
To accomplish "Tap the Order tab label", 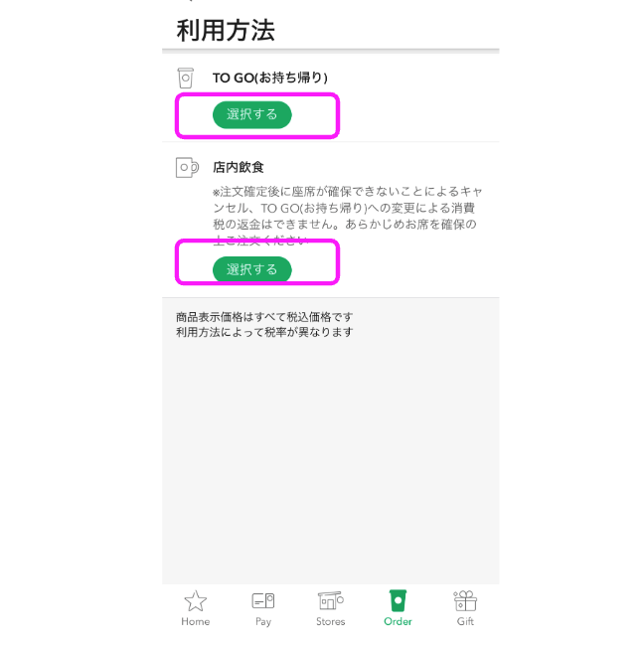I will click(398, 621).
